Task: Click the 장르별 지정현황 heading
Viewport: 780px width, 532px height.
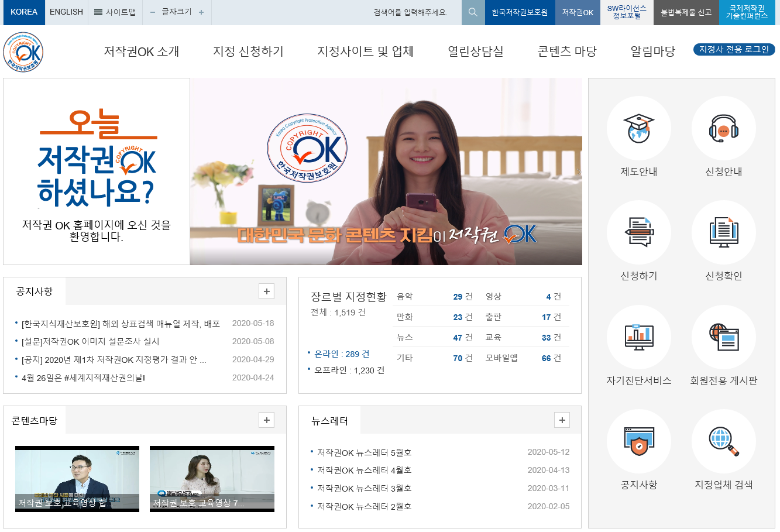Action: [x=349, y=297]
